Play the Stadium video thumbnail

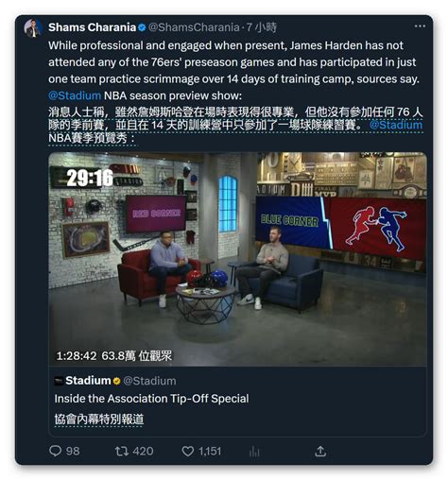tap(237, 259)
